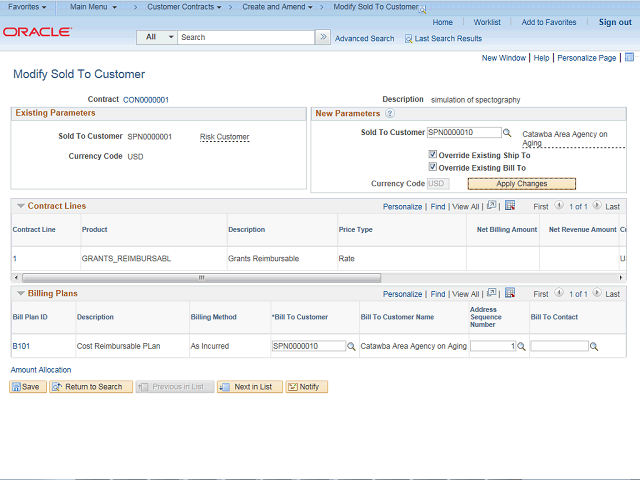The image size is (640, 480).
Task: Toggle Override Existing Bill To checkbox
Action: pyautogui.click(x=433, y=167)
